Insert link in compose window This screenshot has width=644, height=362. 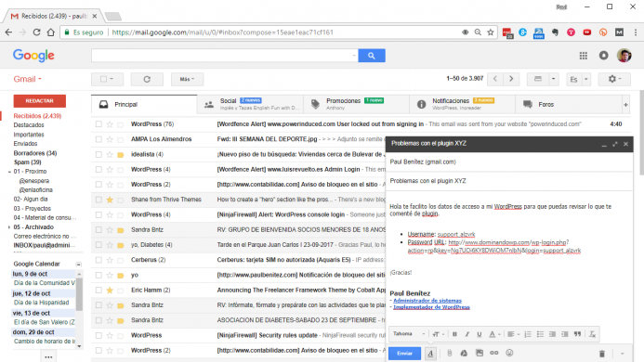pos(494,353)
